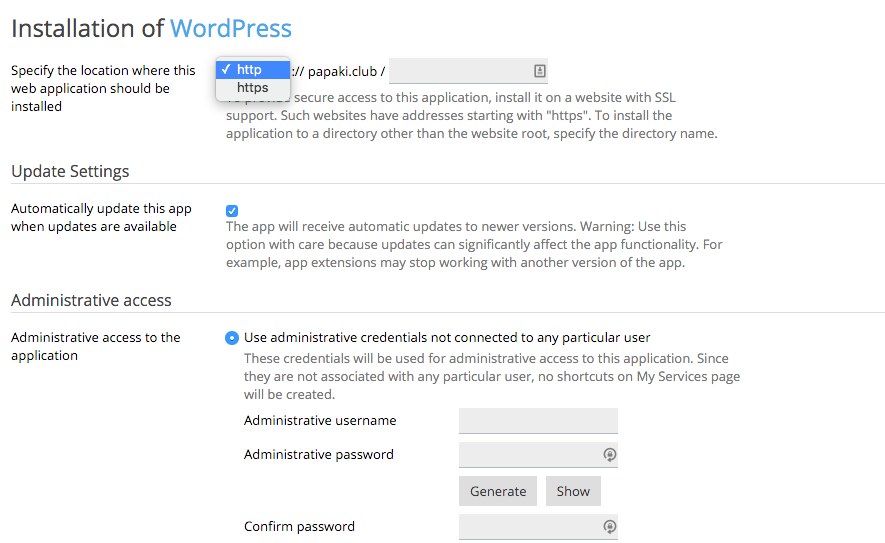This screenshot has width=885, height=543.
Task: Click the contact autofill icon in the directory field
Action: point(540,71)
